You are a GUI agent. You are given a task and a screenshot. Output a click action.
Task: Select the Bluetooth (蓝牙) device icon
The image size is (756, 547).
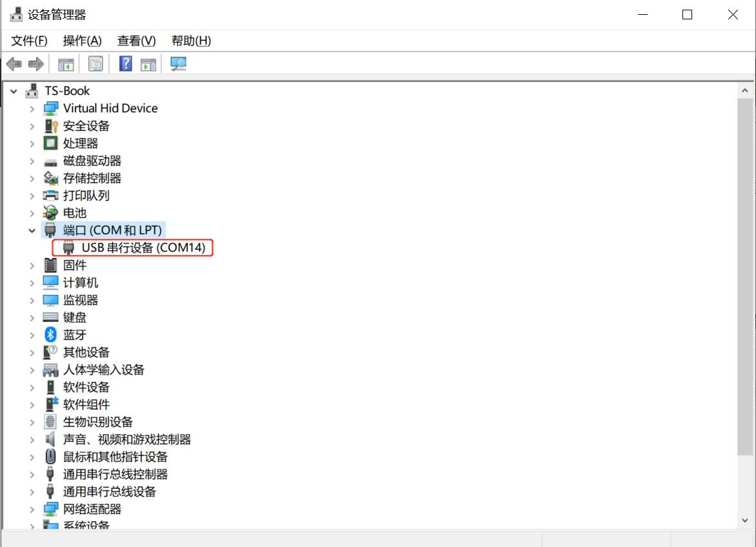[50, 335]
